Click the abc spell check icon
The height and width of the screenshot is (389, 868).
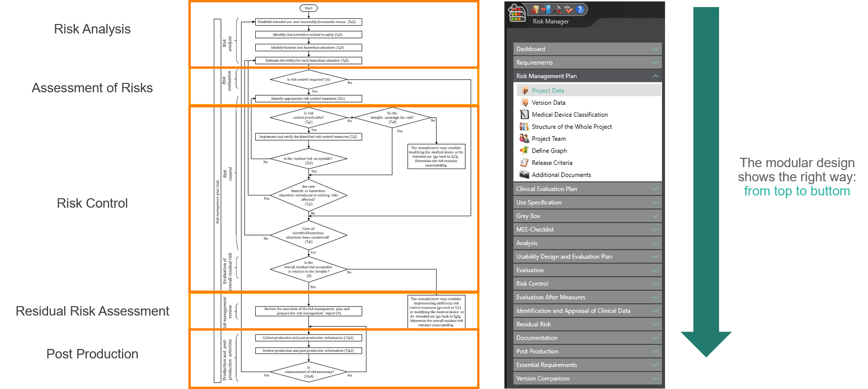568,9
